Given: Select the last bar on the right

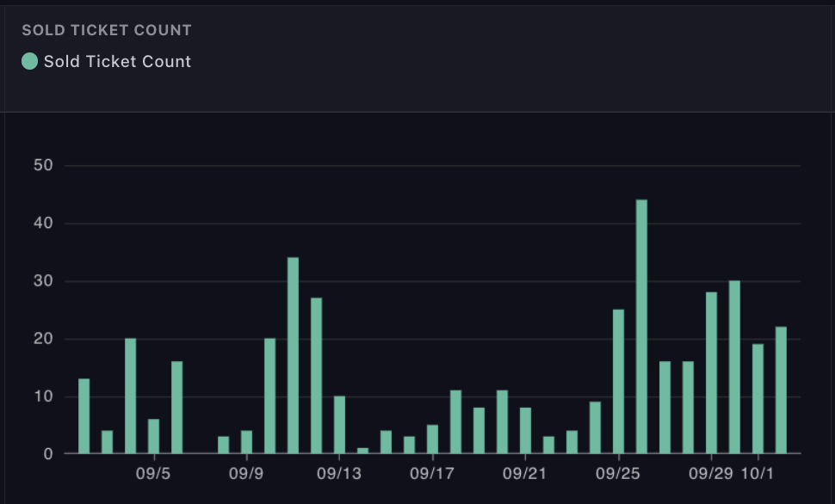Looking at the screenshot, I should 781,390.
